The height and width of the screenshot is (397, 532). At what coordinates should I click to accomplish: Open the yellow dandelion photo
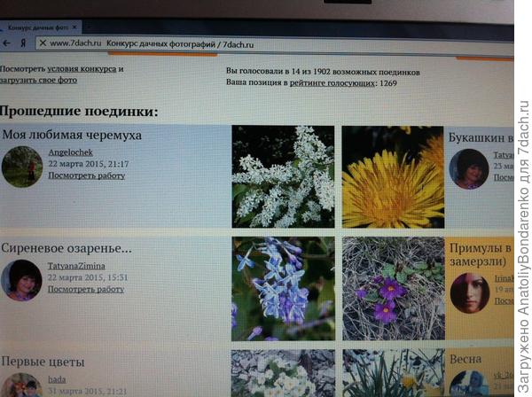(392, 176)
